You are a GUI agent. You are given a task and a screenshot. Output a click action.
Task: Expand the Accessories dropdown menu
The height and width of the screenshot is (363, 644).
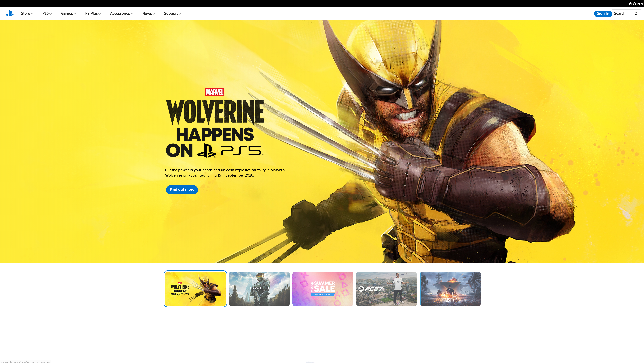point(121,13)
